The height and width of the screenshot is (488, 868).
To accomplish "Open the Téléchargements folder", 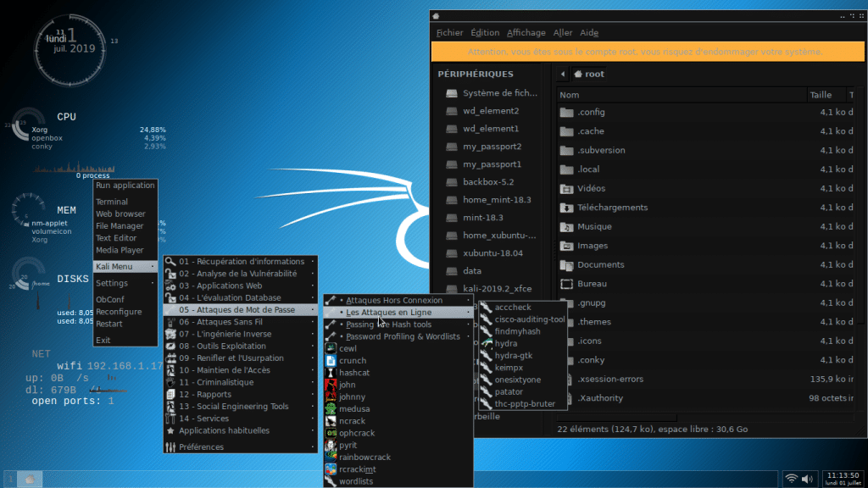I will tap(612, 208).
